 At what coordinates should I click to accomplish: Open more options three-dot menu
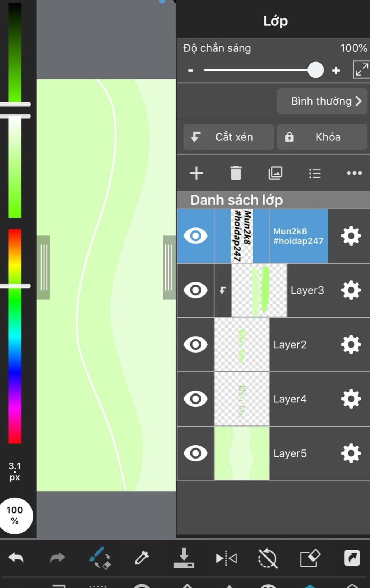tap(354, 173)
